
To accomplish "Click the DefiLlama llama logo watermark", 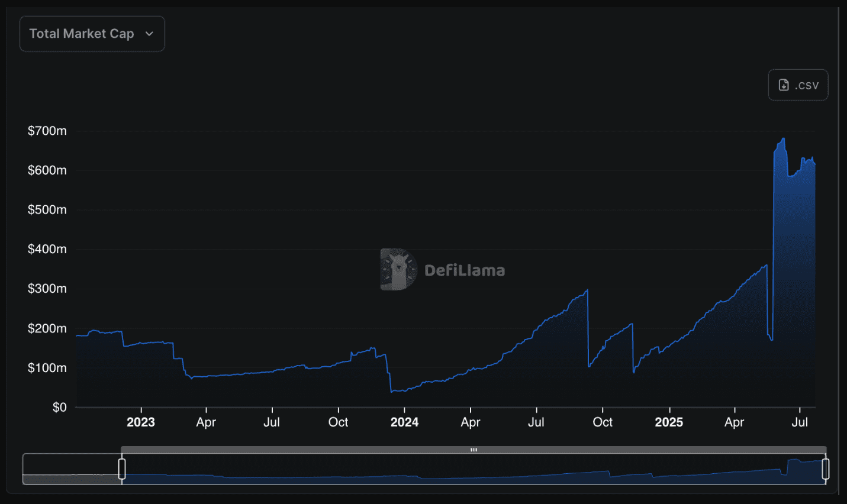I will [397, 270].
